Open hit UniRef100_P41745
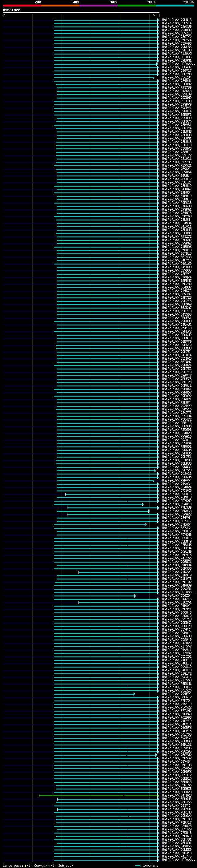 [177, 856]
